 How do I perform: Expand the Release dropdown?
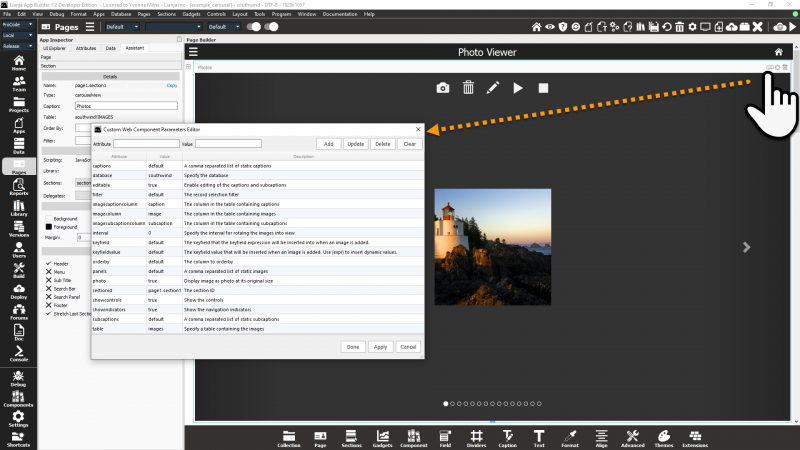coord(17,46)
